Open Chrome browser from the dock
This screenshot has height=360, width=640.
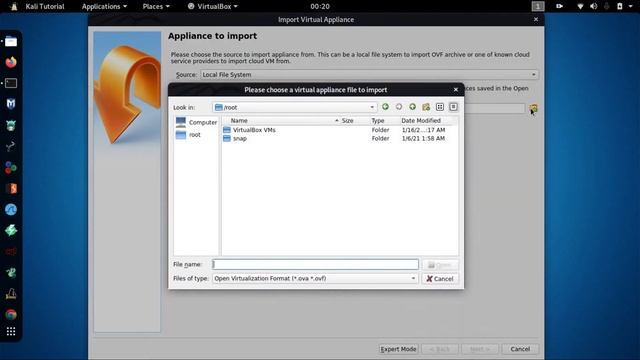click(11, 315)
